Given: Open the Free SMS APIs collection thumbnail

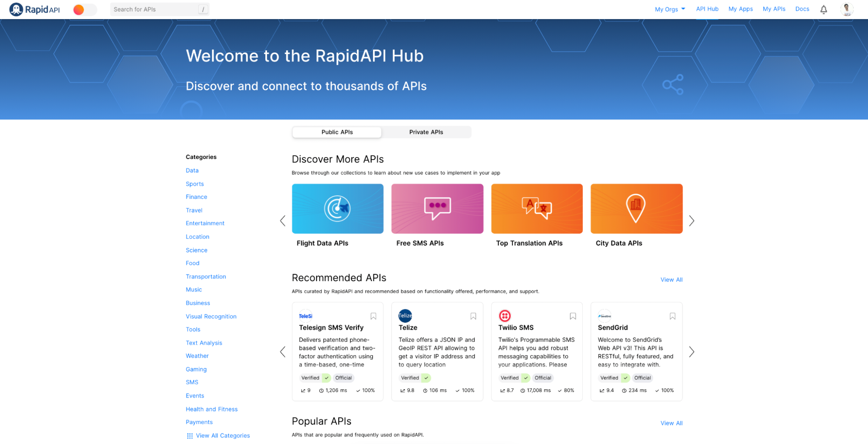Looking at the screenshot, I should coord(437,209).
